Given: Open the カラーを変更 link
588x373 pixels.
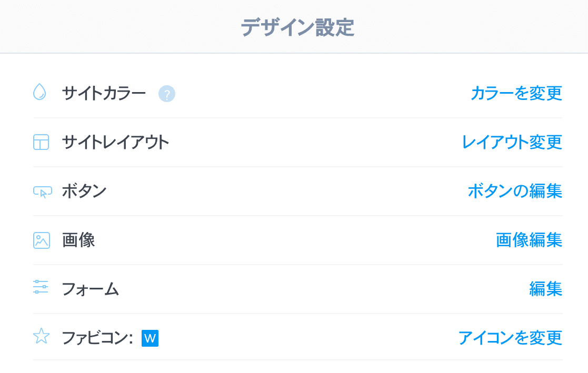Looking at the screenshot, I should click(516, 93).
